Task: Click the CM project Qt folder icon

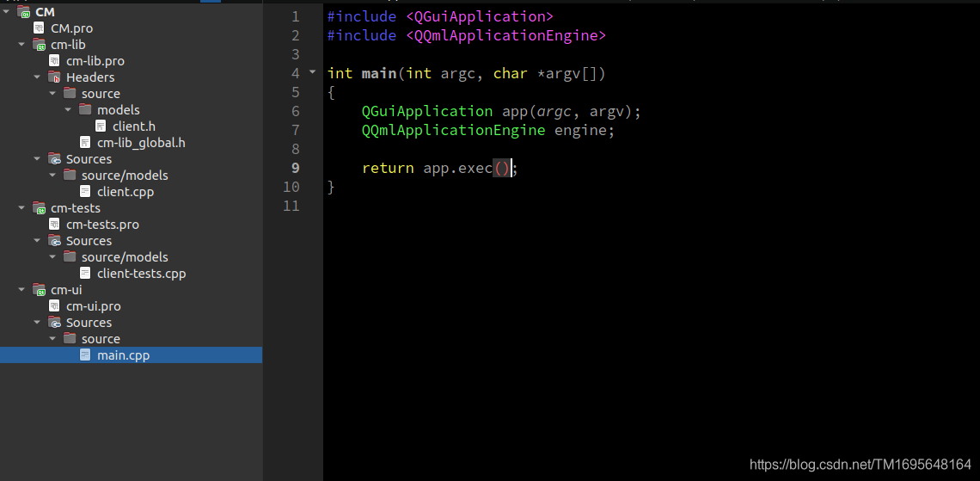Action: pyautogui.click(x=23, y=12)
